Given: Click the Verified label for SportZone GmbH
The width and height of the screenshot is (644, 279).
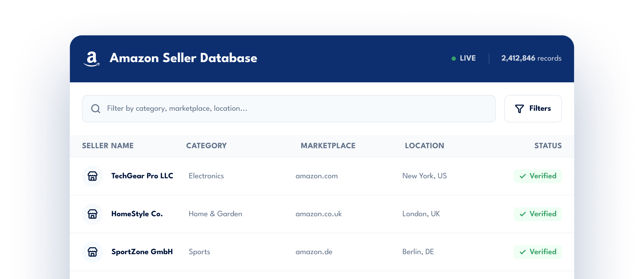Looking at the screenshot, I should (x=543, y=252).
